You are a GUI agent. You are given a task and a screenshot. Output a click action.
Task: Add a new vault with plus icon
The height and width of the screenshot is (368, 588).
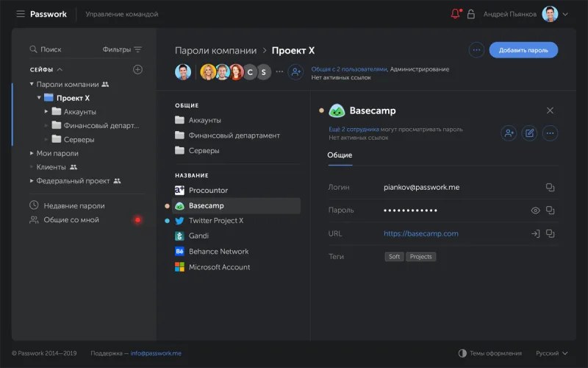pyautogui.click(x=137, y=69)
